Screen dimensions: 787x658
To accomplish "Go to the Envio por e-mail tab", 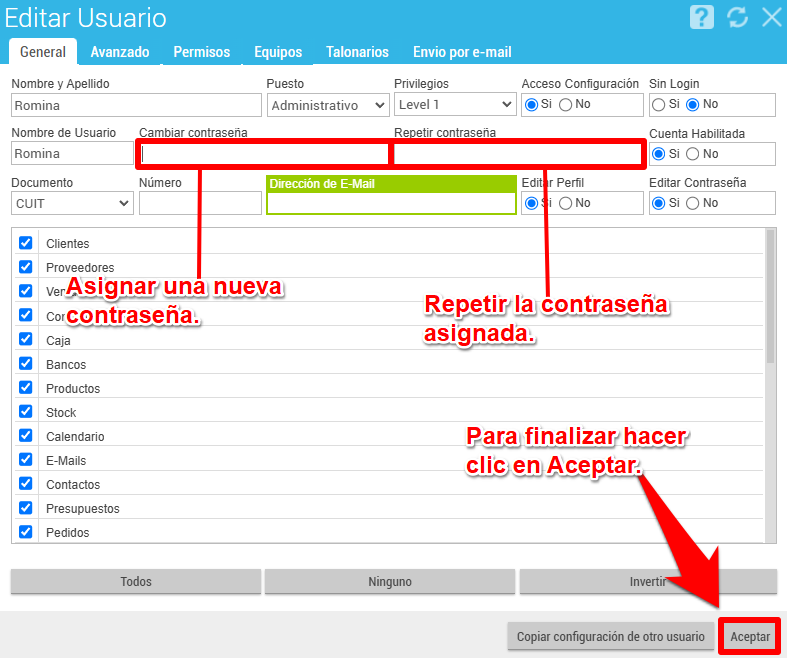I will pyautogui.click(x=462, y=52).
